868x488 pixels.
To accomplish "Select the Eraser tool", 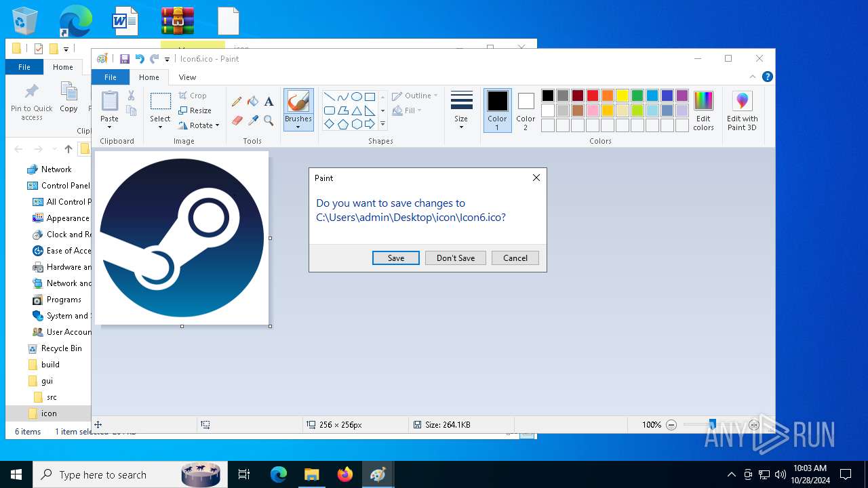I will (237, 121).
